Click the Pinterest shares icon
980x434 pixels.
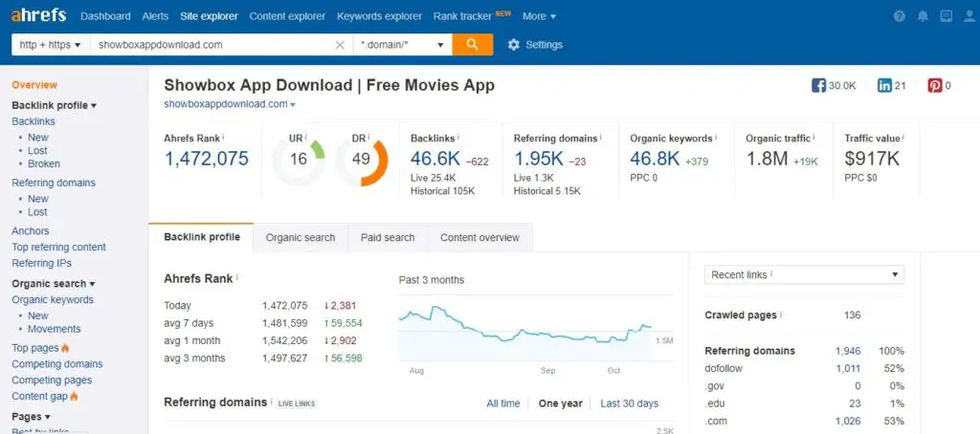(x=935, y=85)
